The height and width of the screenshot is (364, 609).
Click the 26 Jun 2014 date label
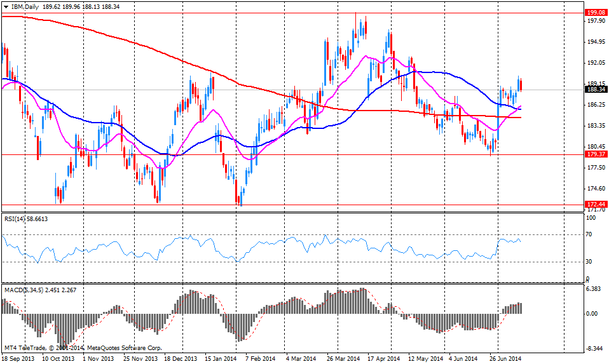pos(505,358)
